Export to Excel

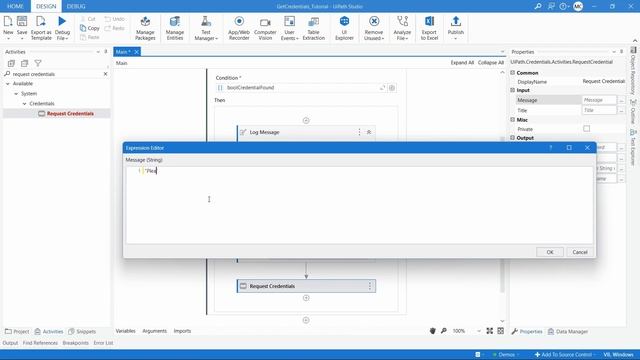429,28
